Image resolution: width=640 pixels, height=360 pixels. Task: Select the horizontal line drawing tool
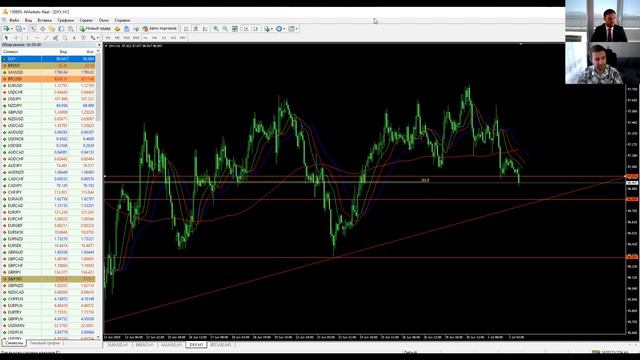click(x=37, y=38)
